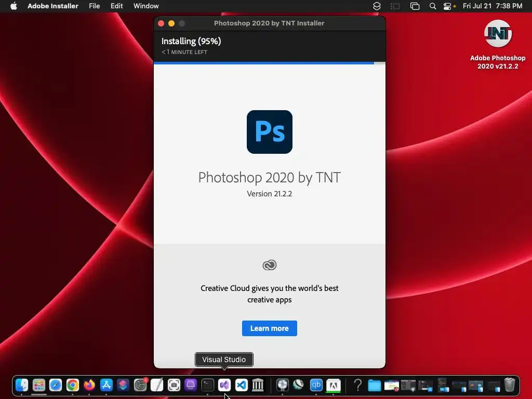The width and height of the screenshot is (532, 399).
Task: Click the Photoshop 2020 by TNT heading
Action: (270, 178)
